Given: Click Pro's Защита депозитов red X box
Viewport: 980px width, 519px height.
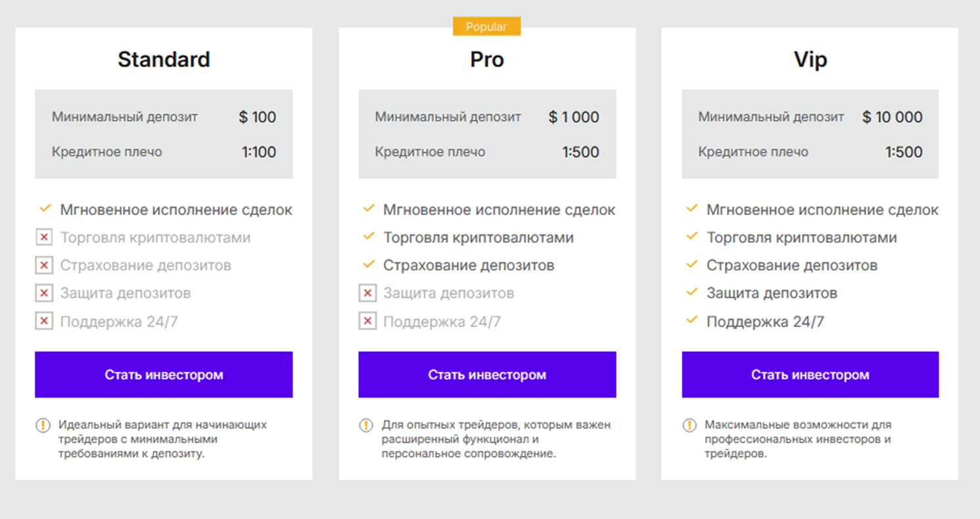Looking at the screenshot, I should [367, 293].
